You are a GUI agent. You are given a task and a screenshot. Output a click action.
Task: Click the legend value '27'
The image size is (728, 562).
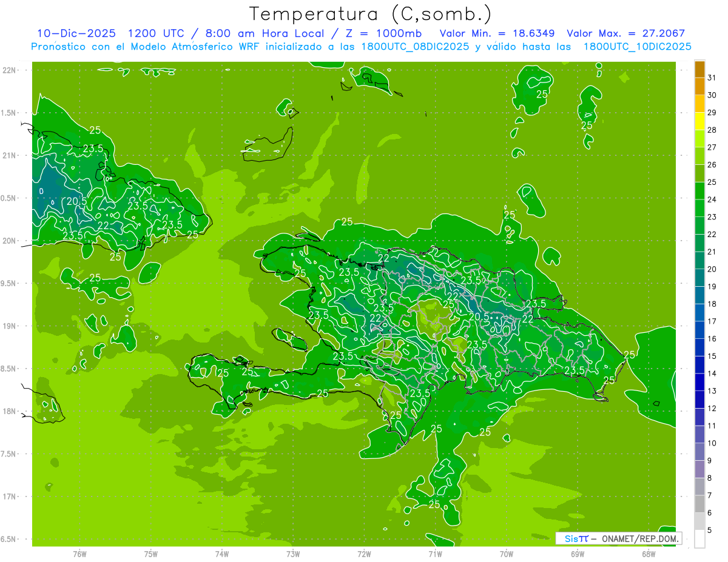[x=712, y=147]
